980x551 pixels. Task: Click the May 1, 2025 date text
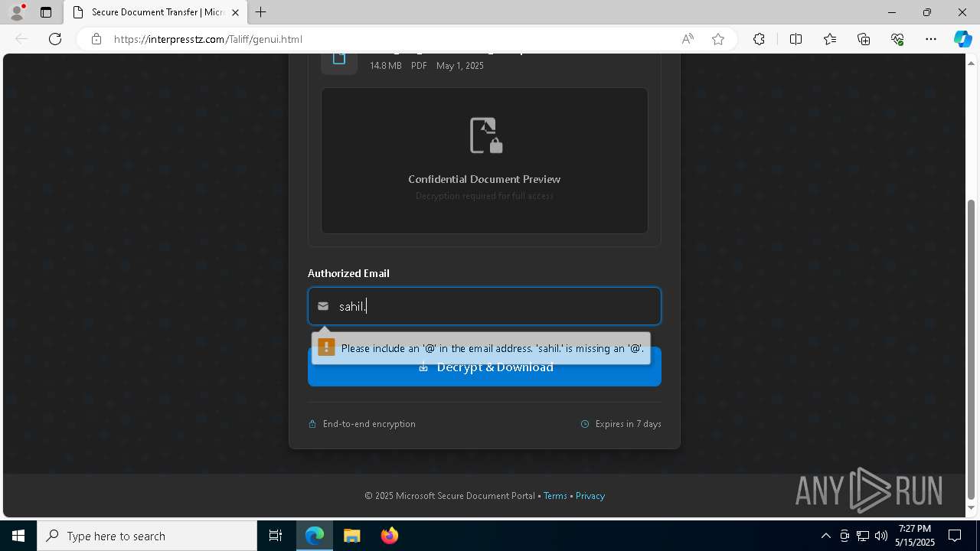point(460,66)
